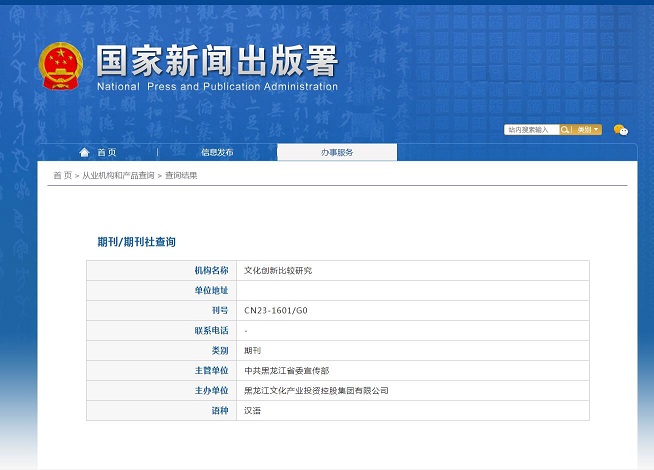654x470 pixels.
Task: Open the 类别 search category dropdown
Action: [x=587, y=130]
